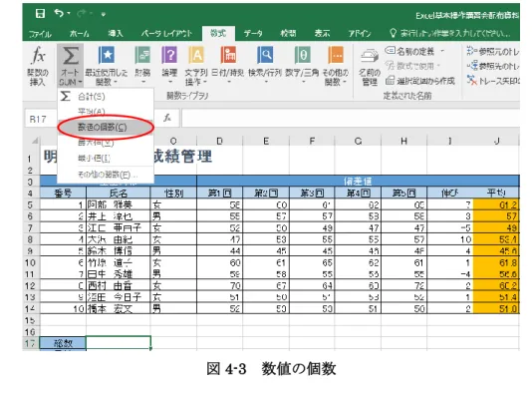Viewport: 532px width, 393px height.
Task: Click the 伸び header cell
Action: pos(450,194)
